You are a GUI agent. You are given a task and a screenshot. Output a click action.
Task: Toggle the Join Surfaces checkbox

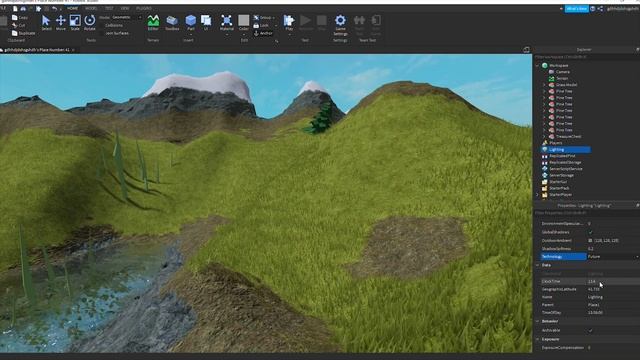102,33
